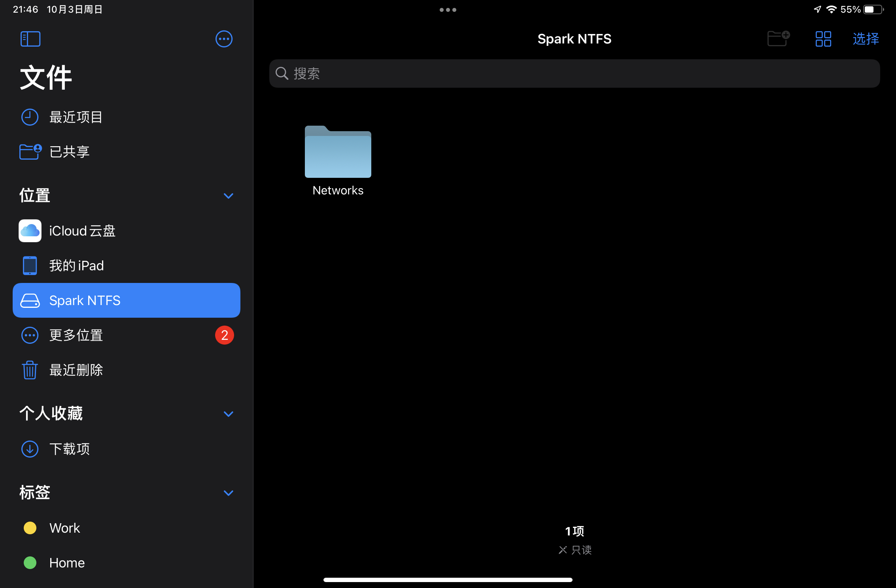Switch view with the grid icon

click(823, 39)
